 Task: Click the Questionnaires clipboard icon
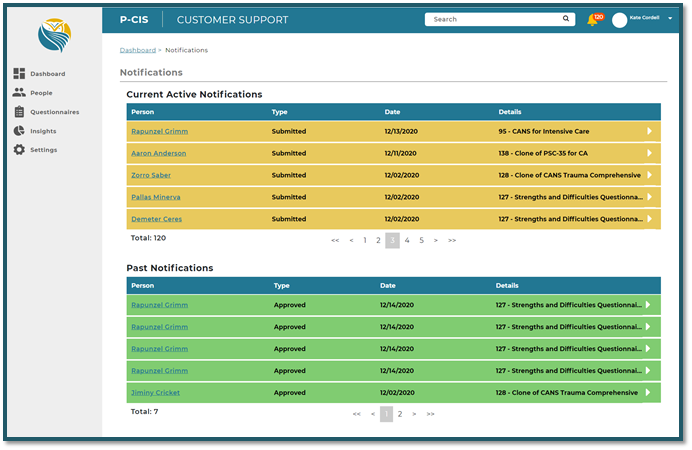pos(19,112)
